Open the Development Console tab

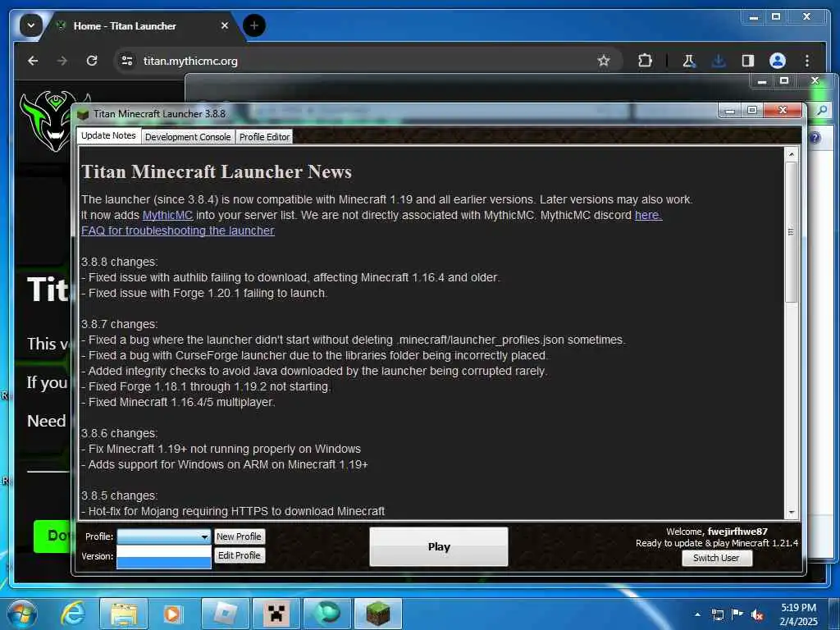point(188,137)
